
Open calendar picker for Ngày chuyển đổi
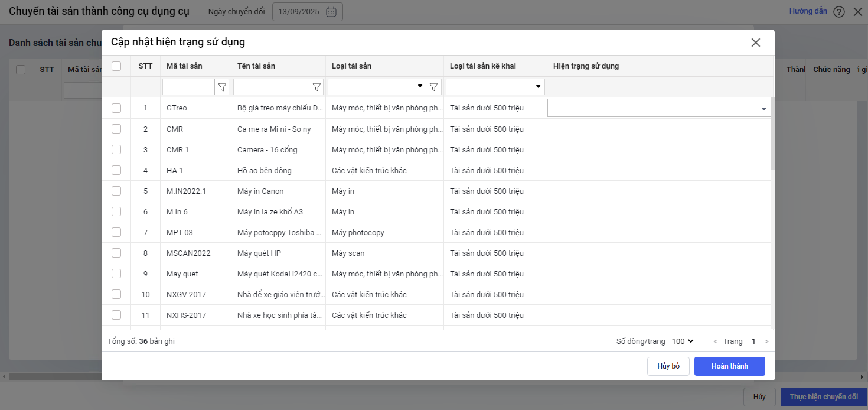[331, 12]
